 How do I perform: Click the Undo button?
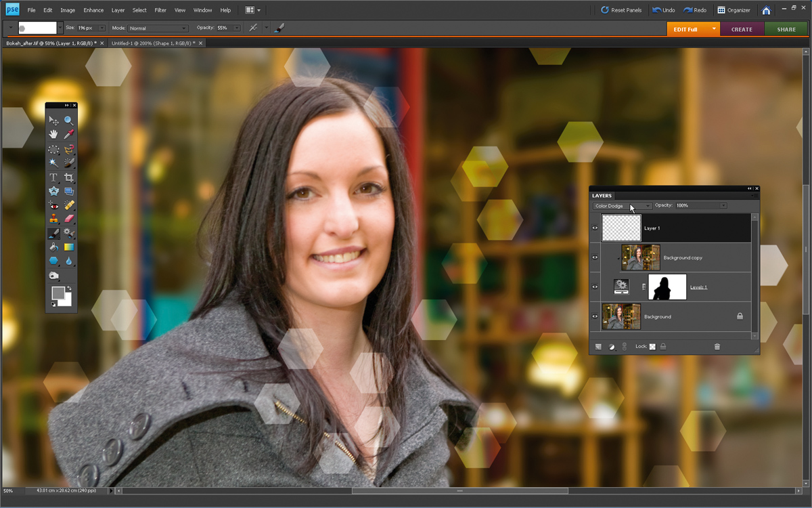[x=664, y=10]
